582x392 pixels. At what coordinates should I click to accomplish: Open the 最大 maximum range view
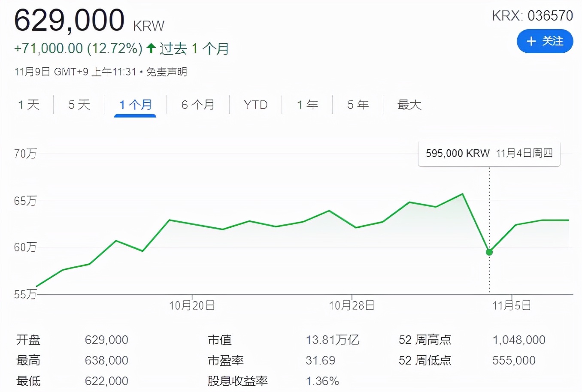coord(409,104)
